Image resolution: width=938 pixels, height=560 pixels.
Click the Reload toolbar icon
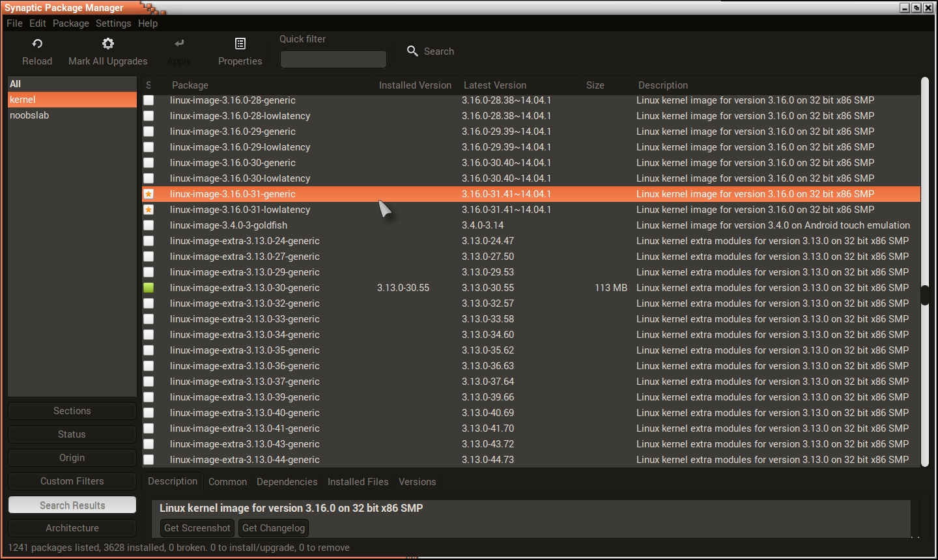click(x=37, y=44)
